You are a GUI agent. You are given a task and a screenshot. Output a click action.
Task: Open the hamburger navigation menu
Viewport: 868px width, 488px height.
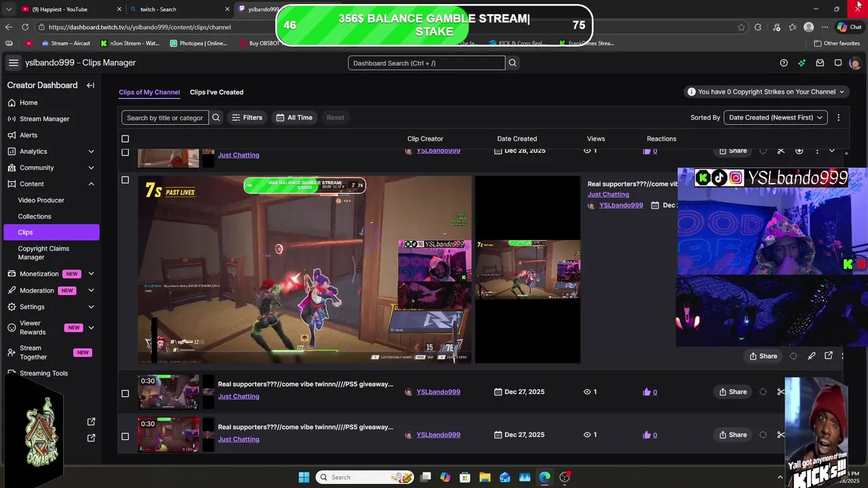13,62
